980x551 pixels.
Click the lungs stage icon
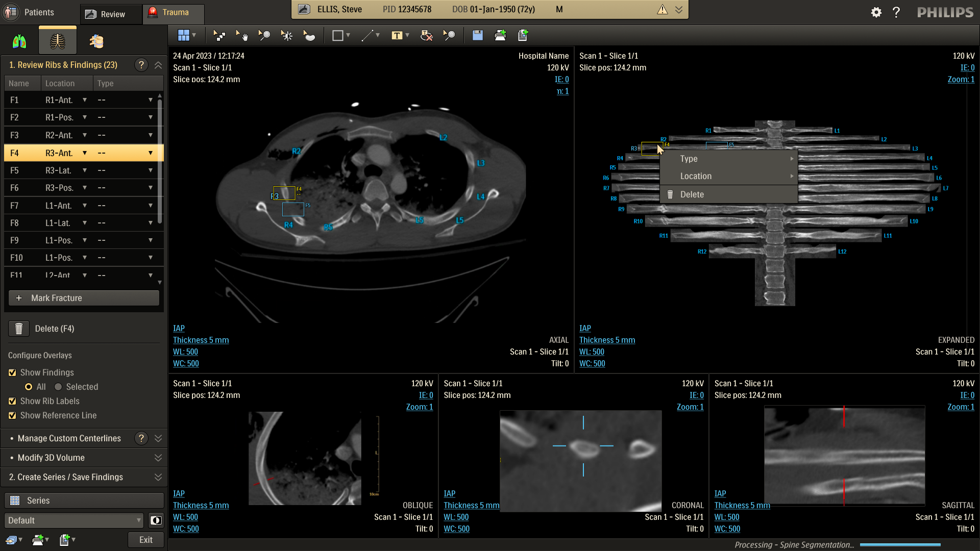[19, 41]
